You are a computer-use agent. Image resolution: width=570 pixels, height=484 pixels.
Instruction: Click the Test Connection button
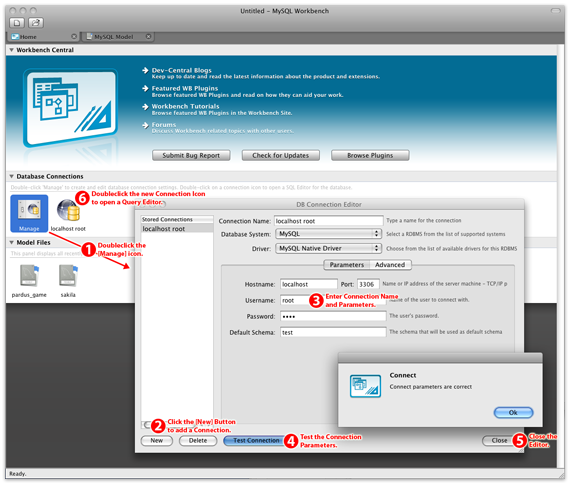(x=256, y=440)
